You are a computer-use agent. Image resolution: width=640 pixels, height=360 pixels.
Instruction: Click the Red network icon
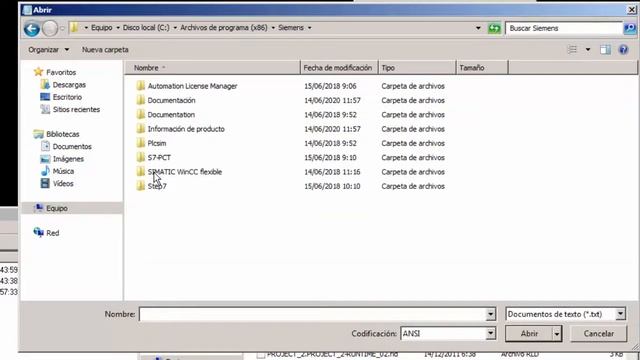click(38, 232)
